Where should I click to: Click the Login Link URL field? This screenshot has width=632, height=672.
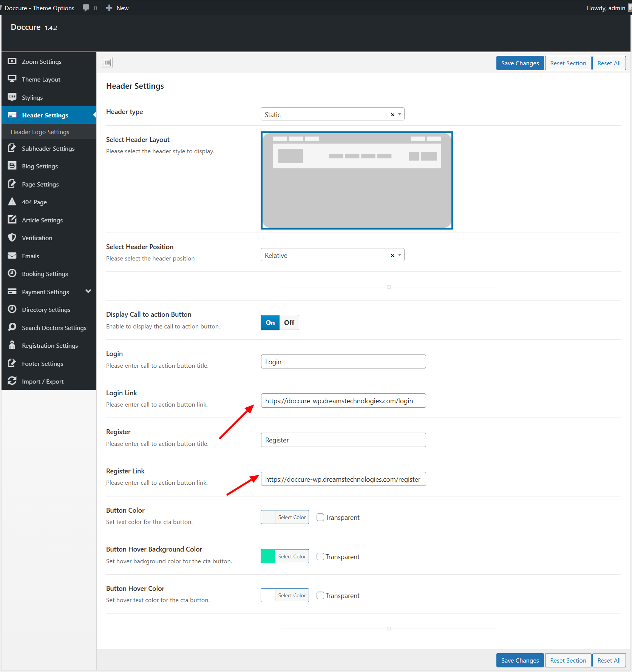click(343, 401)
